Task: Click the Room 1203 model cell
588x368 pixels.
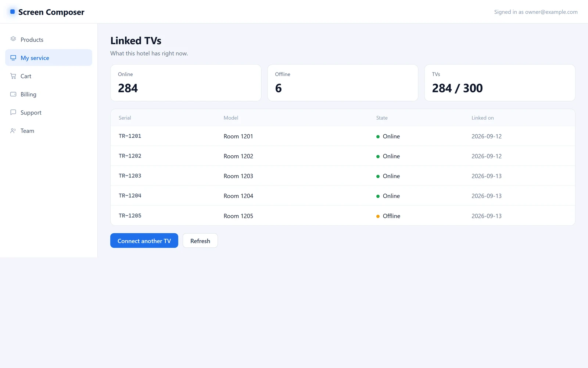Action: [239, 176]
